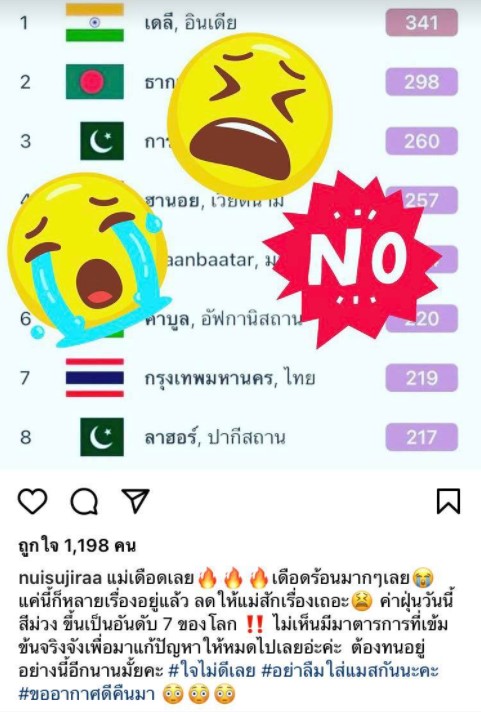Open comments with speech bubble icon
The height and width of the screenshot is (712, 481).
84,501
